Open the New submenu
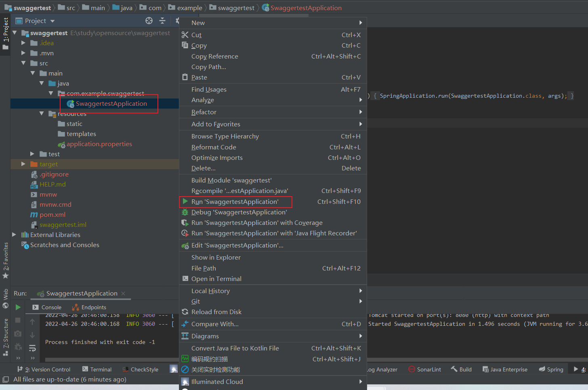Viewport: 588px width, 390px height. click(273, 23)
